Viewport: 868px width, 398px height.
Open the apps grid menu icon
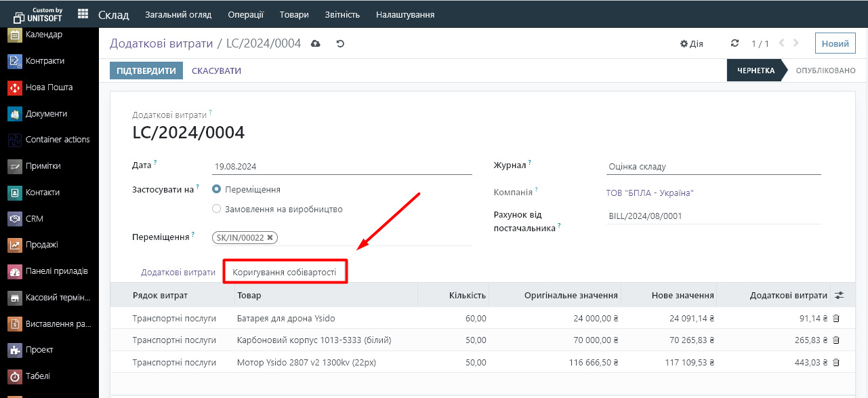(83, 14)
